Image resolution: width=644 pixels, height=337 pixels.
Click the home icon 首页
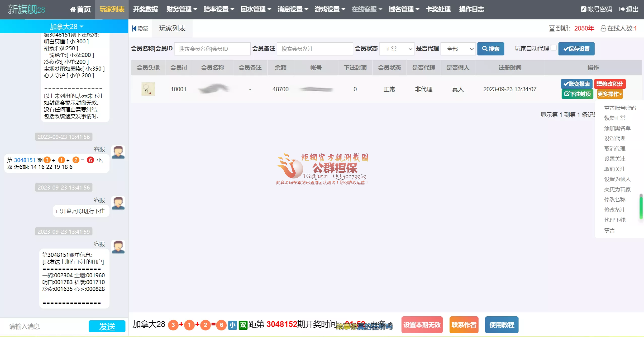point(73,9)
